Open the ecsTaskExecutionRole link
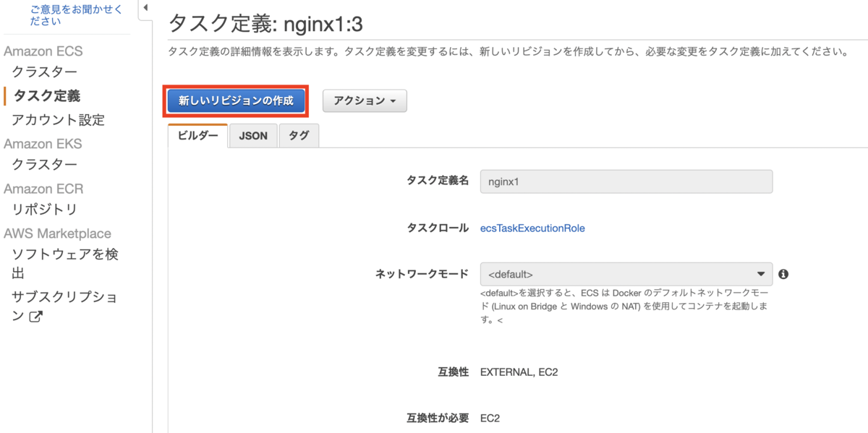 pyautogui.click(x=532, y=228)
